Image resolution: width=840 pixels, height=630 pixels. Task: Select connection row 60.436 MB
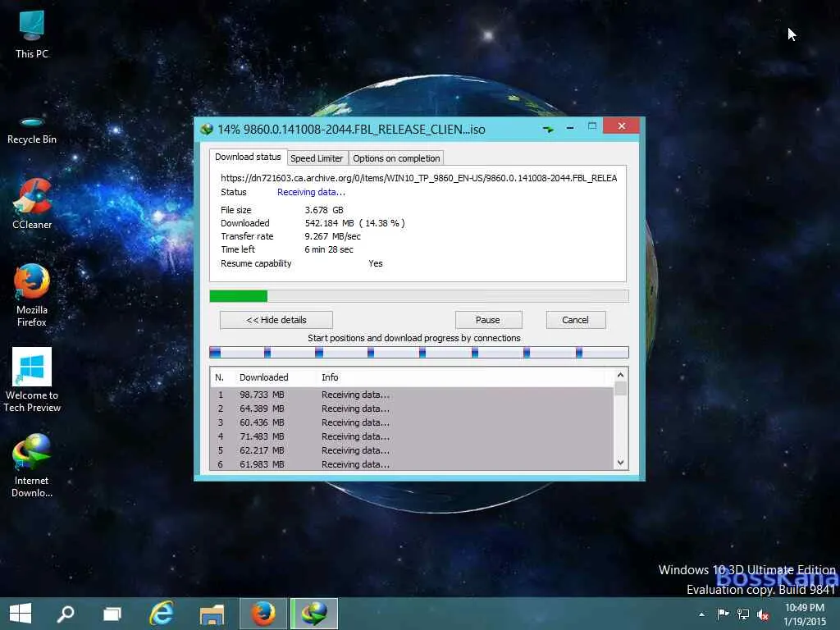click(x=412, y=422)
